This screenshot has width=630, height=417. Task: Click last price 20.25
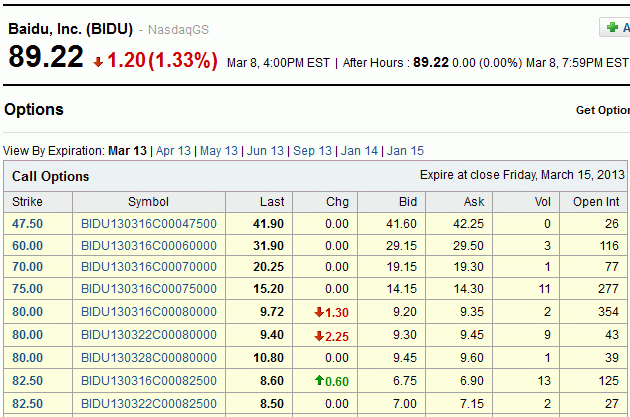coord(268,267)
